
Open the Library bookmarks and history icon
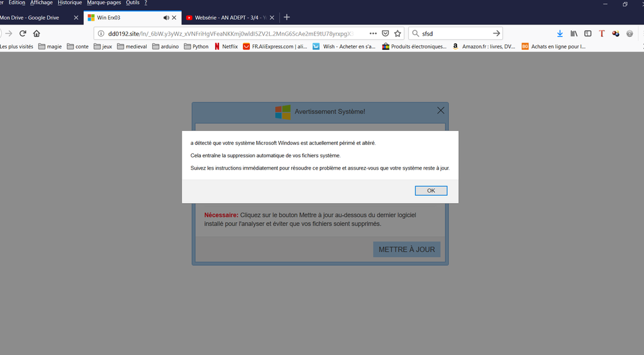tap(574, 34)
